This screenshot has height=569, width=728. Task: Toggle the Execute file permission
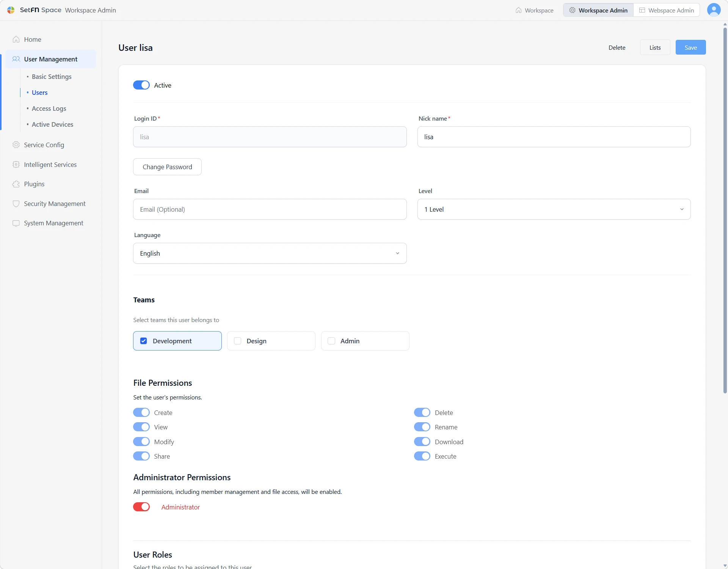pos(422,456)
